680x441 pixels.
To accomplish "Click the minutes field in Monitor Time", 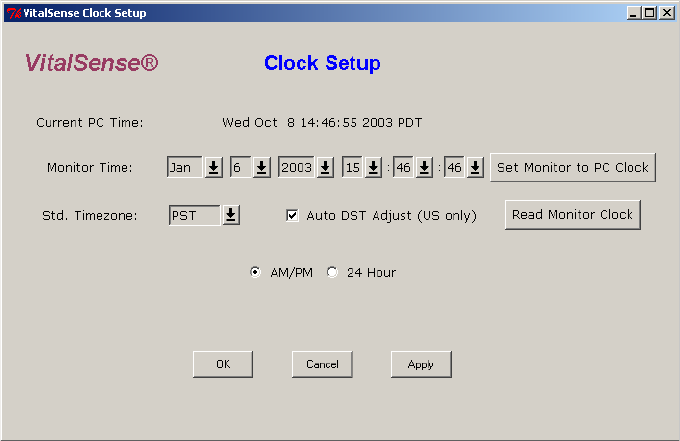I will 403,167.
